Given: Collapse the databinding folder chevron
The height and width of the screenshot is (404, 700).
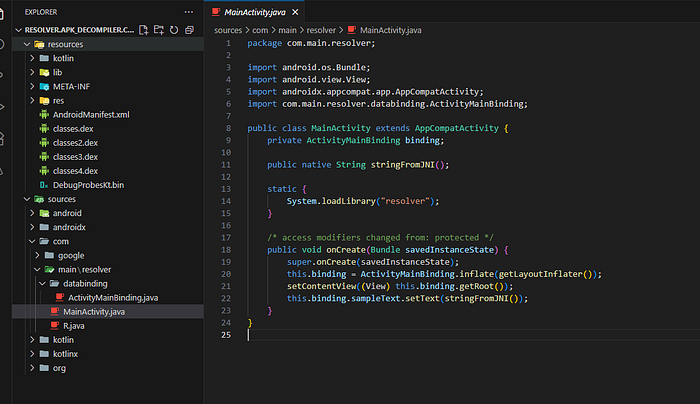Looking at the screenshot, I should (x=42, y=283).
